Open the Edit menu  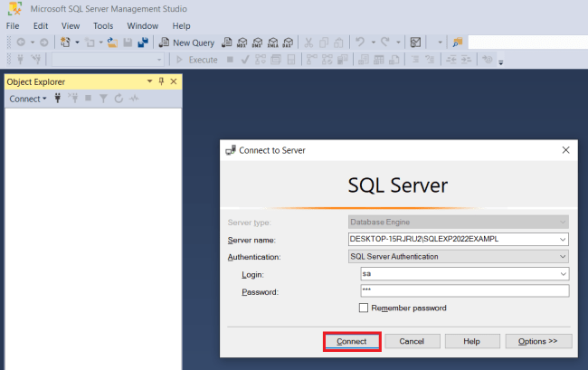point(41,26)
